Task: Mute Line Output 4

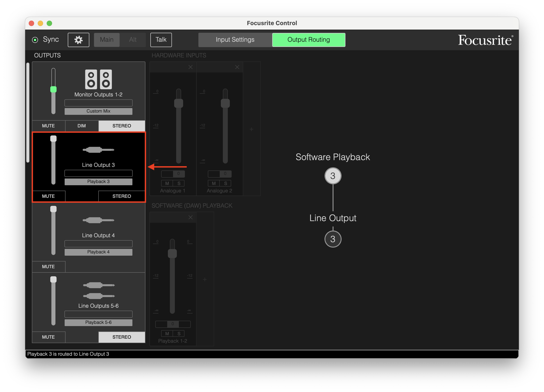Action: (x=48, y=267)
